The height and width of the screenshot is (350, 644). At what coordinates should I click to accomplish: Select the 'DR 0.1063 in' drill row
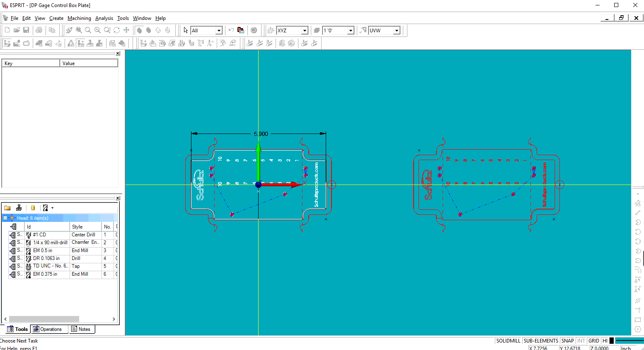(x=63, y=258)
